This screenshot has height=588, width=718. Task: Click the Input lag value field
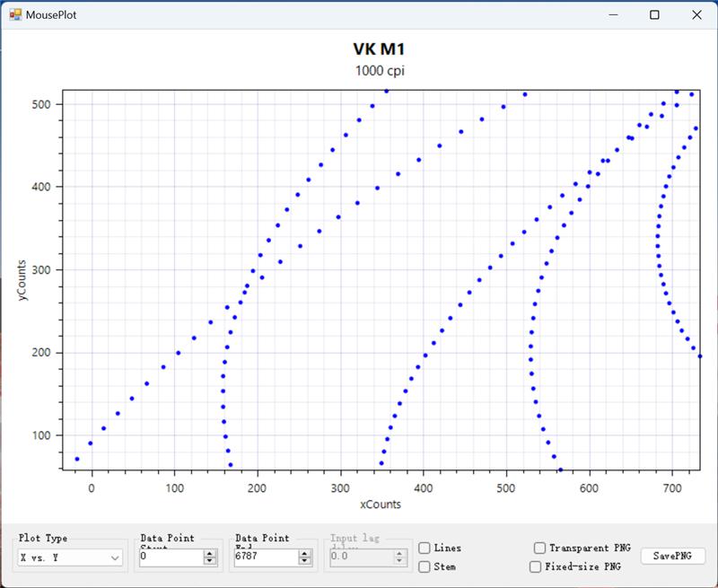[x=361, y=557]
